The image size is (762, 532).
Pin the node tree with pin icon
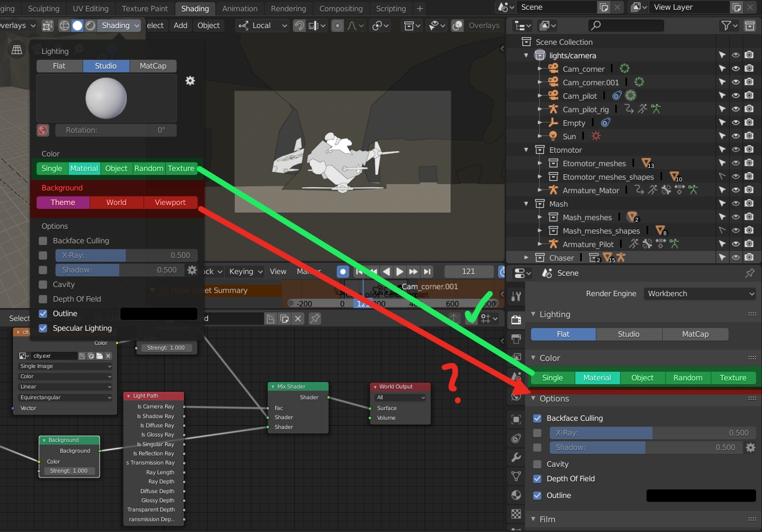tap(315, 318)
